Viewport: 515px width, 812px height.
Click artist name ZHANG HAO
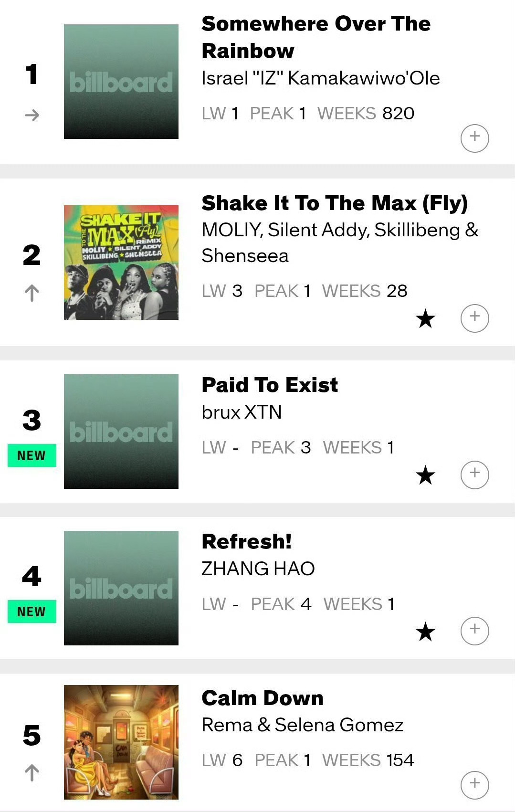258,569
